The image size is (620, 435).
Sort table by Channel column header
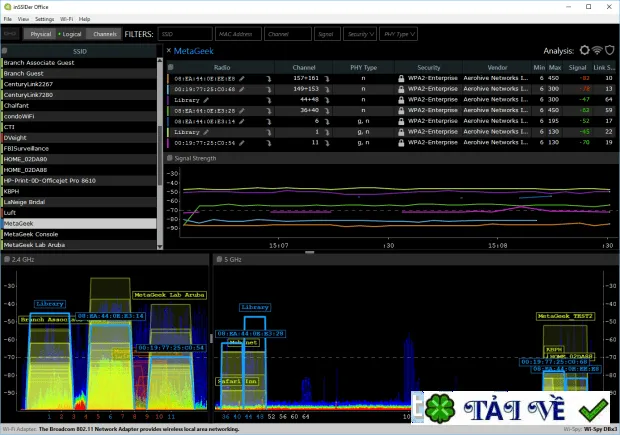tap(304, 68)
